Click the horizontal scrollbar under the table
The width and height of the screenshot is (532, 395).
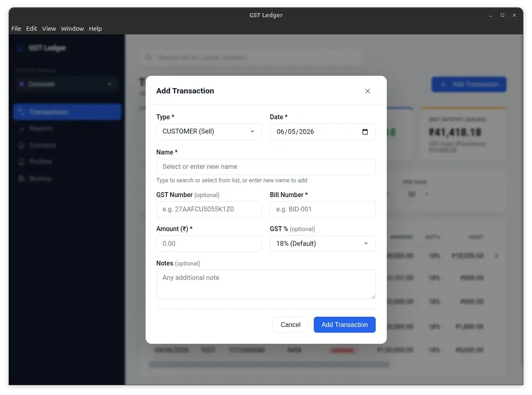(x=269, y=364)
